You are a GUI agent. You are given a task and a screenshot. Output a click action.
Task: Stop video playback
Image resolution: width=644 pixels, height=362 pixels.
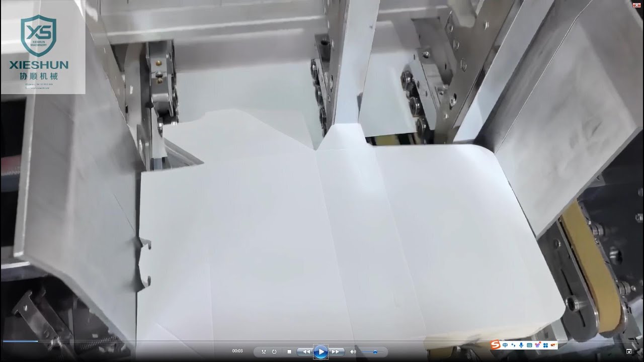pyautogui.click(x=289, y=352)
